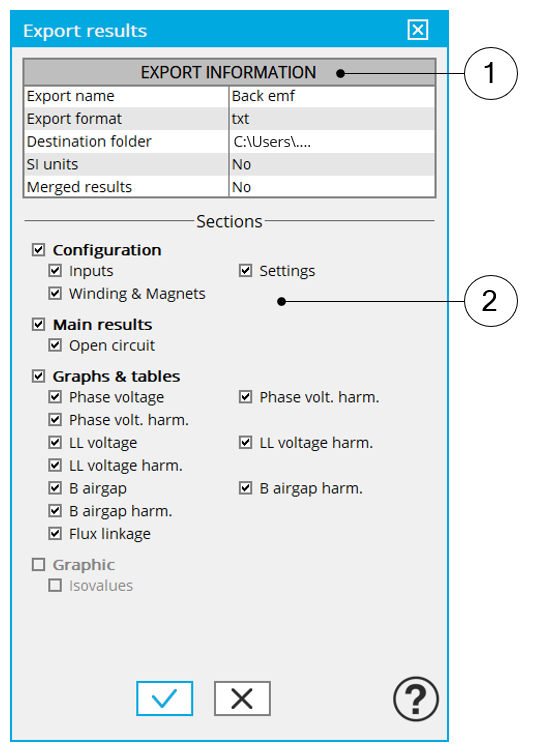This screenshot has height=756, width=533.
Task: Toggle the Inputs checkbox
Action: click(x=55, y=270)
